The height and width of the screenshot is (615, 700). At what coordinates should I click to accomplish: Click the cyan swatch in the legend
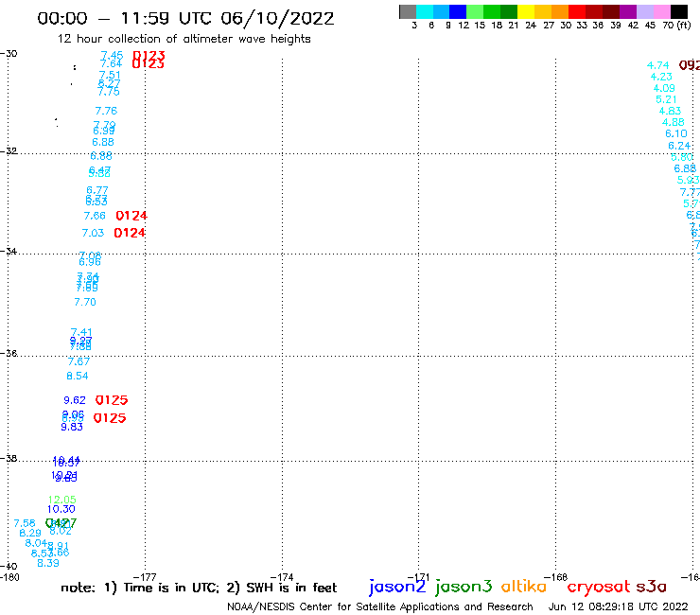pyautogui.click(x=425, y=11)
